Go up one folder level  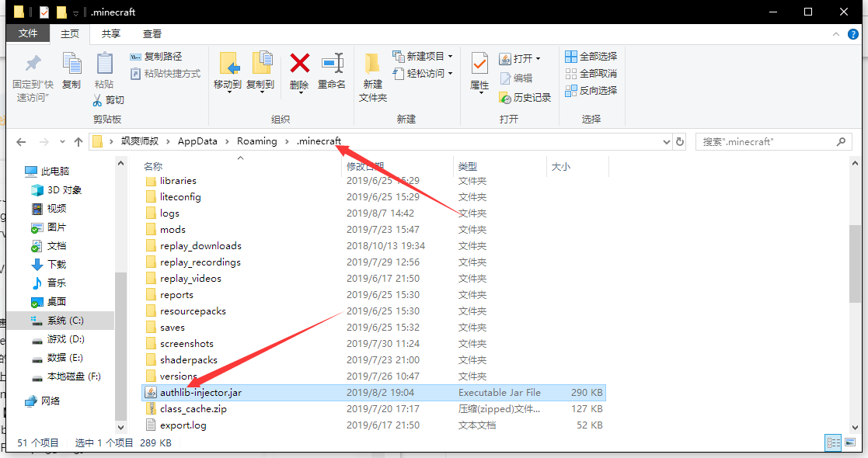tap(78, 142)
